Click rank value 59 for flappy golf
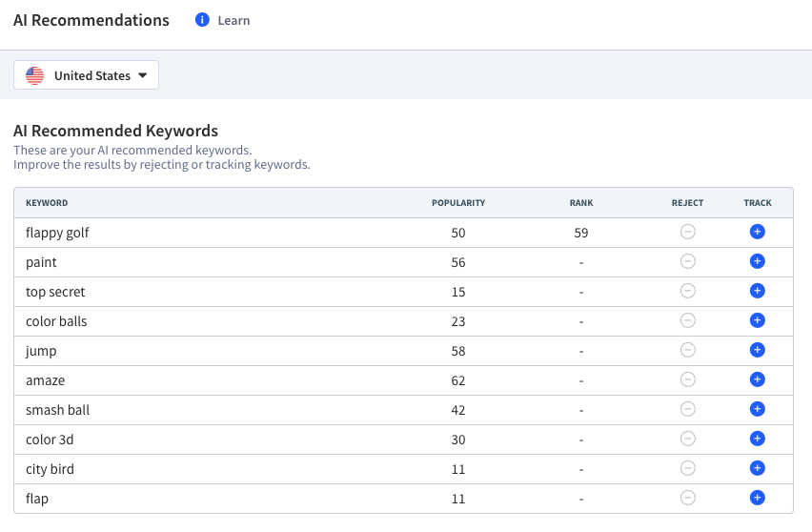Viewport: 812px width, 532px height. pos(581,233)
